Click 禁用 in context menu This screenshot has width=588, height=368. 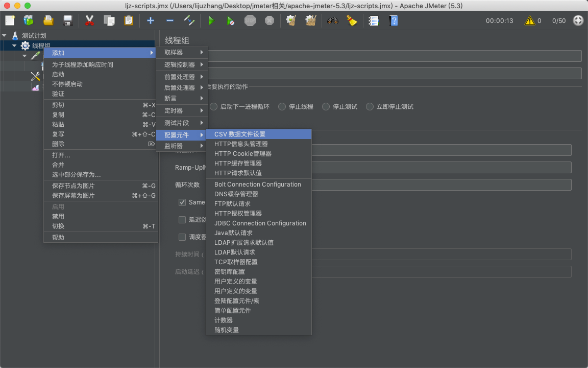coord(101,216)
